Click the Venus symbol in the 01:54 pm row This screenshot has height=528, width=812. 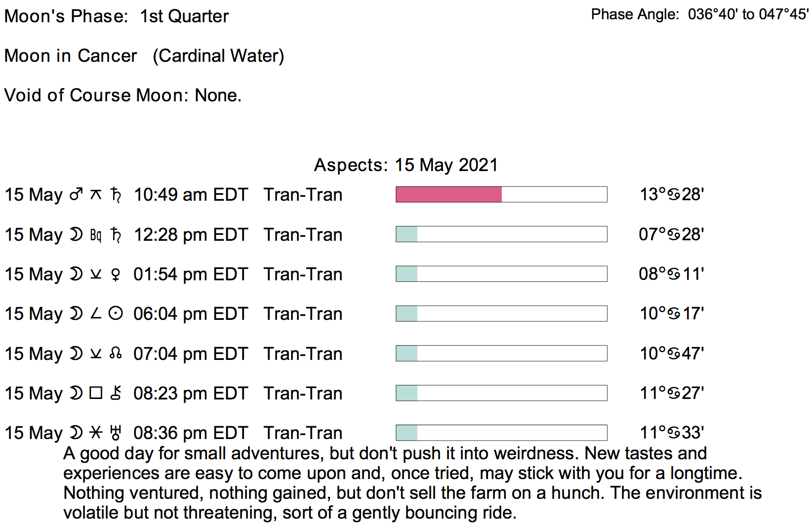[x=116, y=274]
